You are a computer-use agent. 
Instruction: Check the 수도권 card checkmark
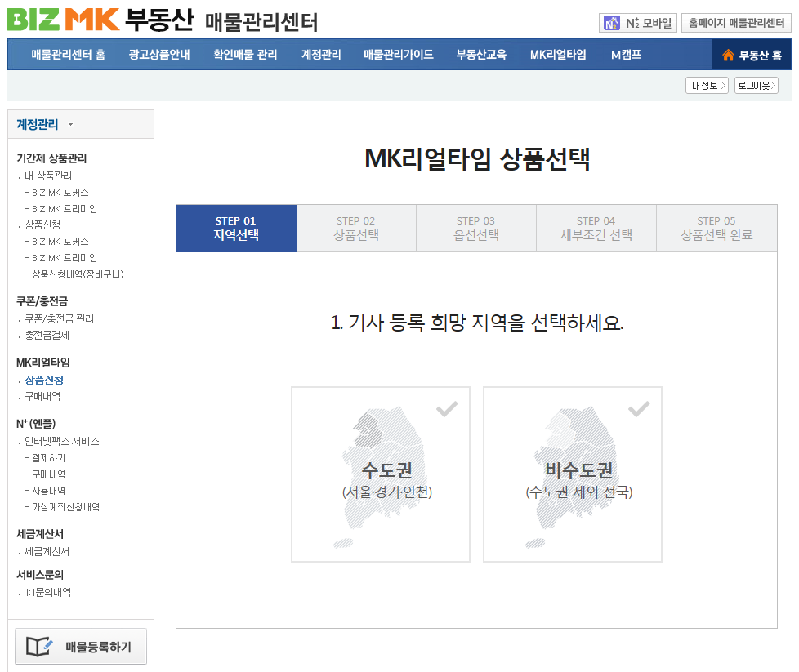(447, 408)
